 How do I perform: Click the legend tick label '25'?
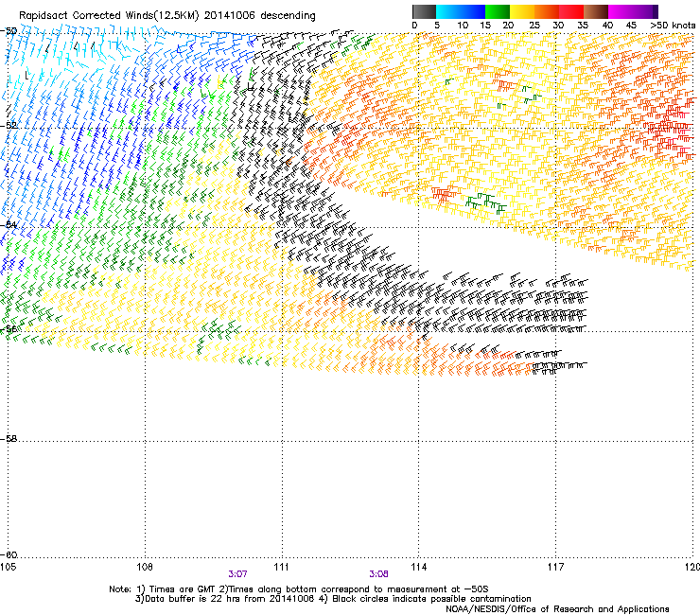[x=534, y=26]
